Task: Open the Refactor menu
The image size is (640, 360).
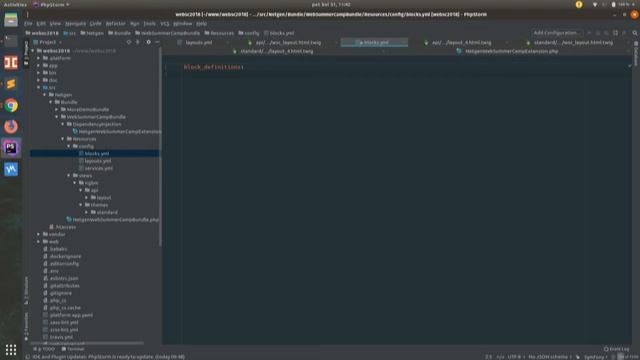Action: [116, 24]
